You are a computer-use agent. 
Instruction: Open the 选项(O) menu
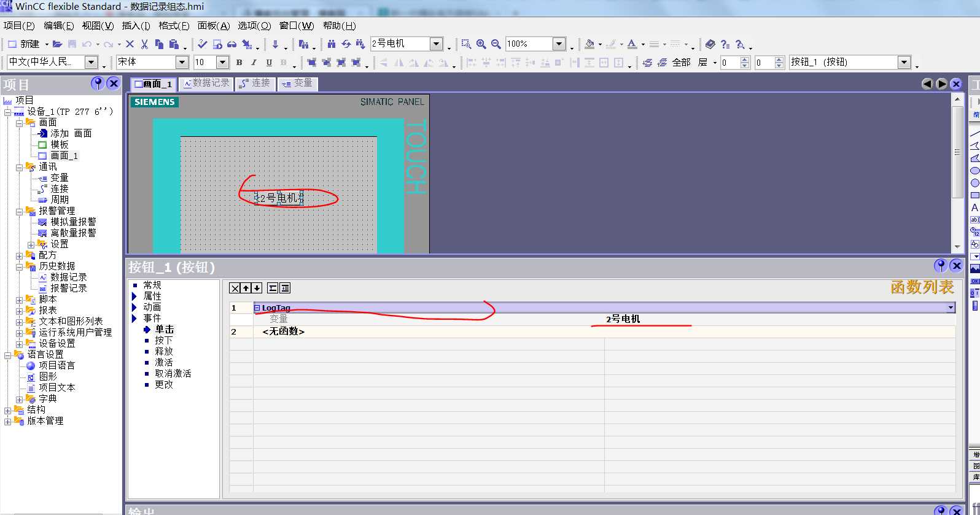[x=254, y=25]
